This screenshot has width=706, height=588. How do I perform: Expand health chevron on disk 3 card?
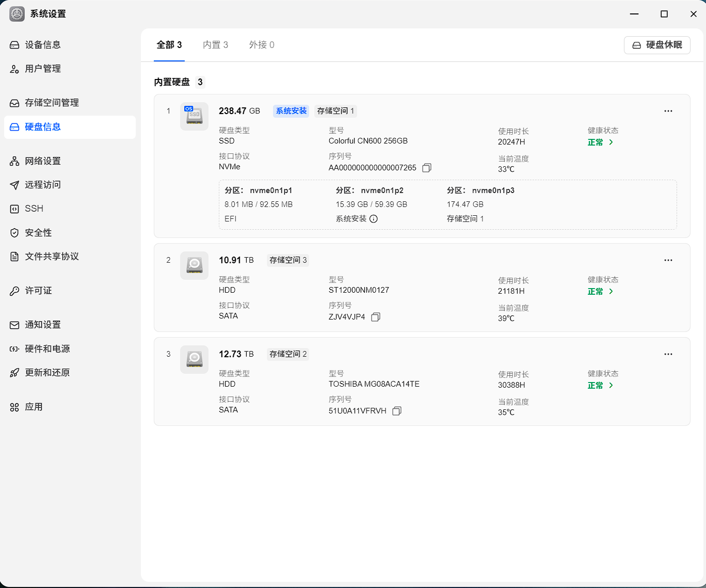[x=611, y=386]
